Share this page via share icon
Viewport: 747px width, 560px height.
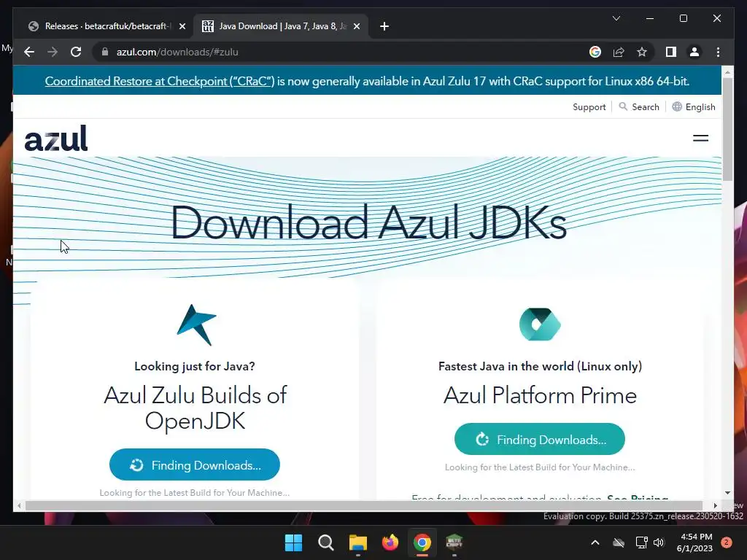[619, 52]
